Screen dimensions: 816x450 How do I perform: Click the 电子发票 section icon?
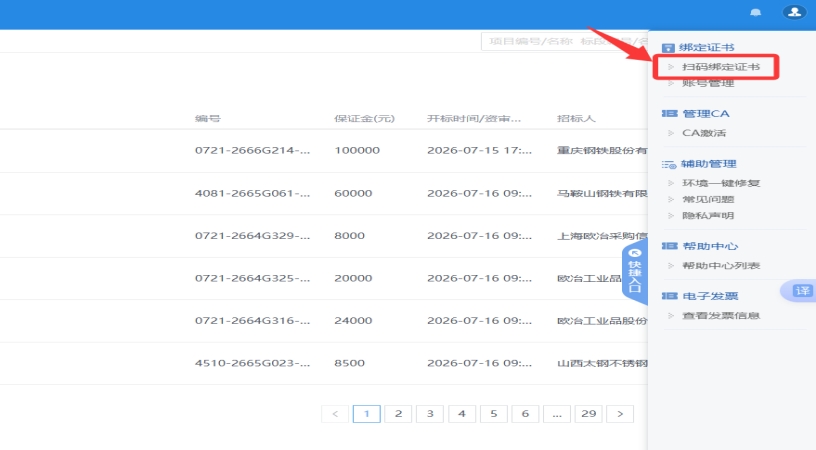click(x=669, y=296)
